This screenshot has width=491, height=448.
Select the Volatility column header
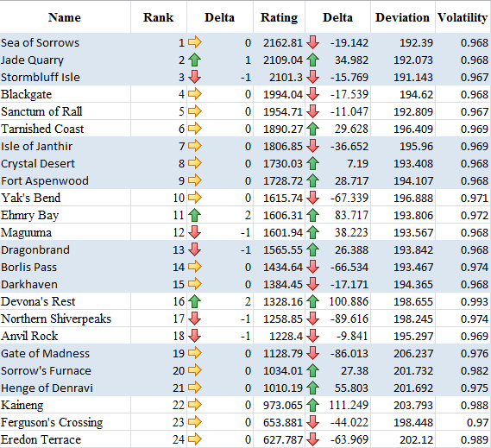(x=463, y=17)
